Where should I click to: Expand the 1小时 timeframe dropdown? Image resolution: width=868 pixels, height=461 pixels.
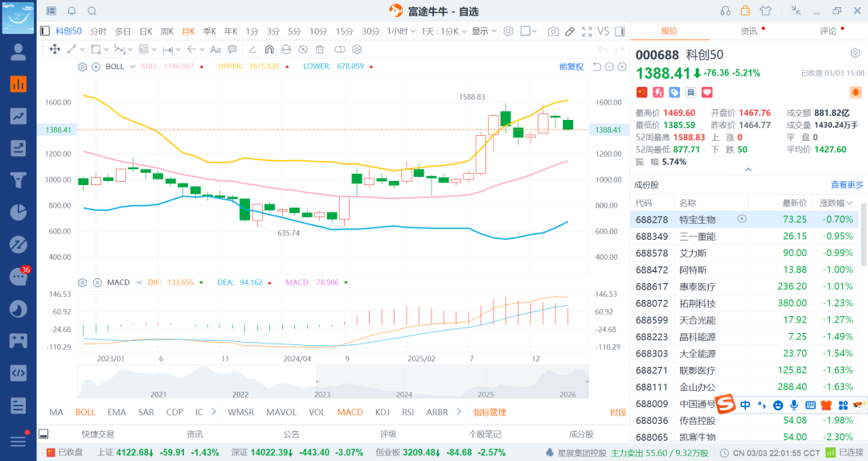(x=400, y=31)
